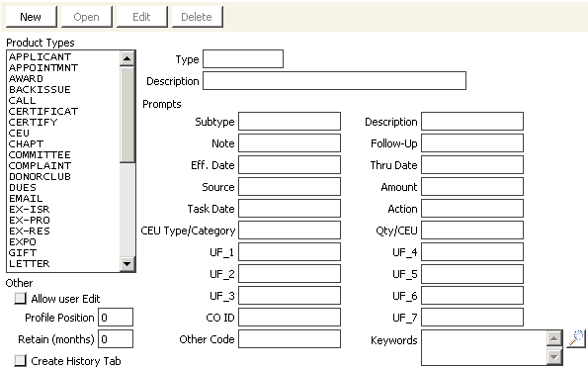The image size is (588, 370).
Task: Select CEU product type
Action: click(x=19, y=134)
